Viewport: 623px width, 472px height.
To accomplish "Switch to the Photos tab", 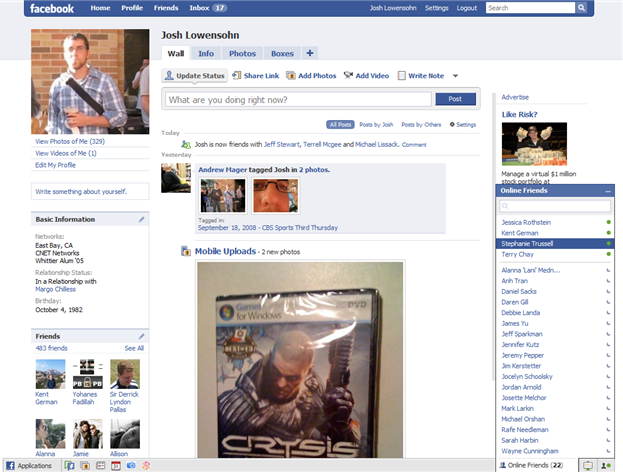I will pos(241,53).
